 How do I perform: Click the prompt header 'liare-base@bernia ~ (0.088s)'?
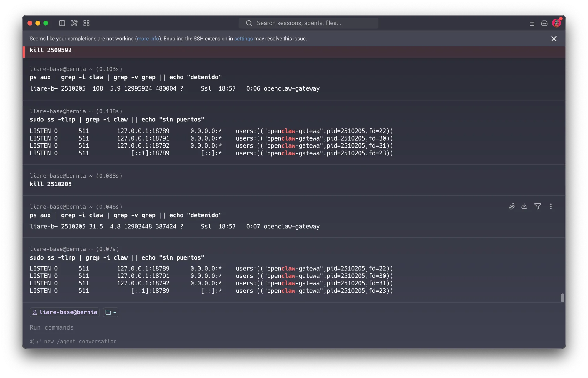coord(76,176)
